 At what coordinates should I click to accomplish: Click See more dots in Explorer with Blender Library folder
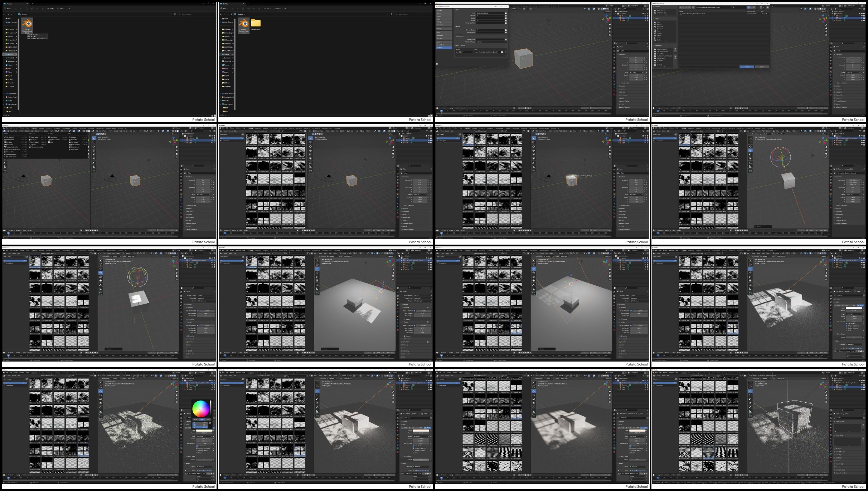coord(285,9)
